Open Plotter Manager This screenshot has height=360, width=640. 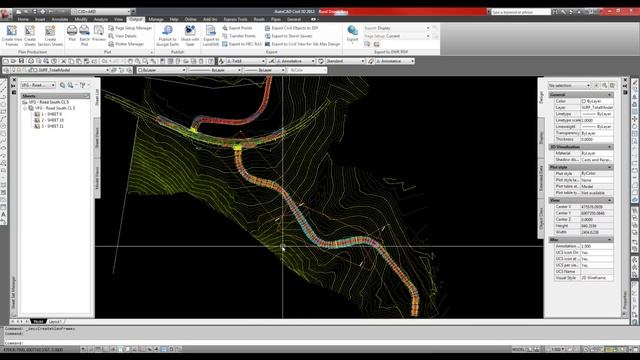coord(126,44)
